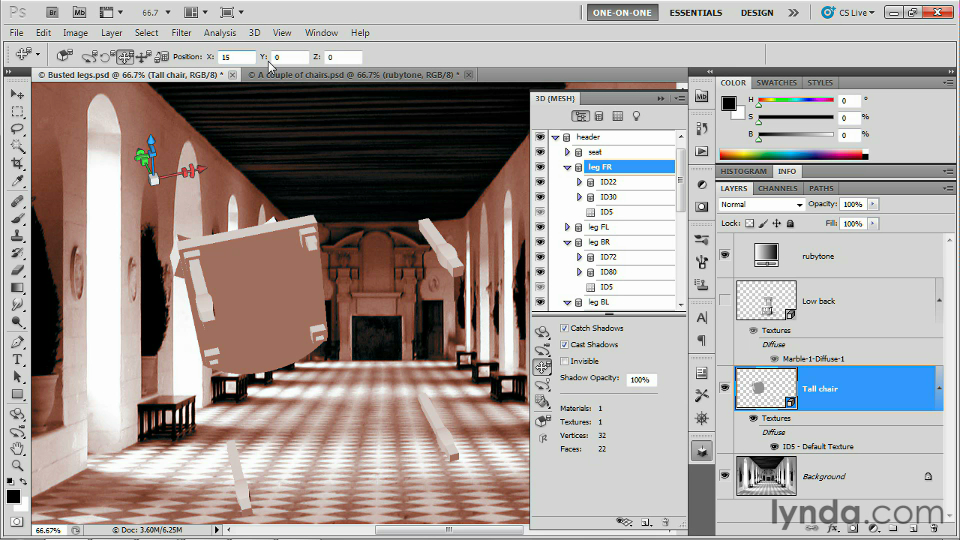Select the Lasso tool
Image resolution: width=960 pixels, height=540 pixels.
(x=17, y=129)
